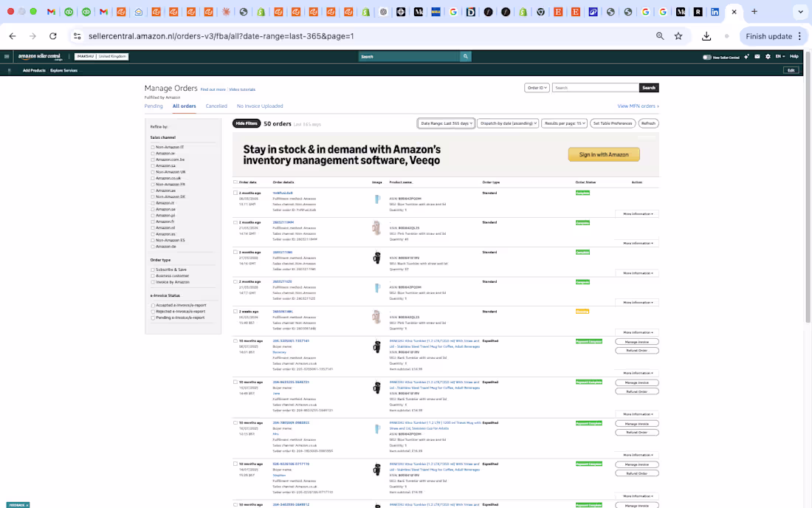Open the Seller Central hamburger menu
Image resolution: width=812 pixels, height=508 pixels.
point(7,56)
